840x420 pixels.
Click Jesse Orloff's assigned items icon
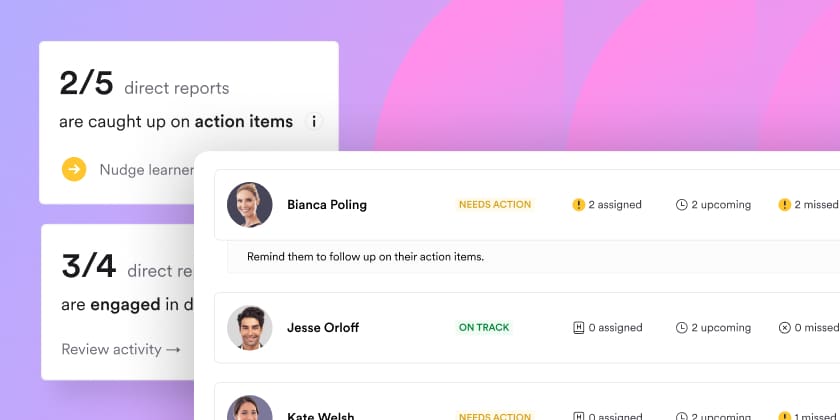pyautogui.click(x=578, y=327)
